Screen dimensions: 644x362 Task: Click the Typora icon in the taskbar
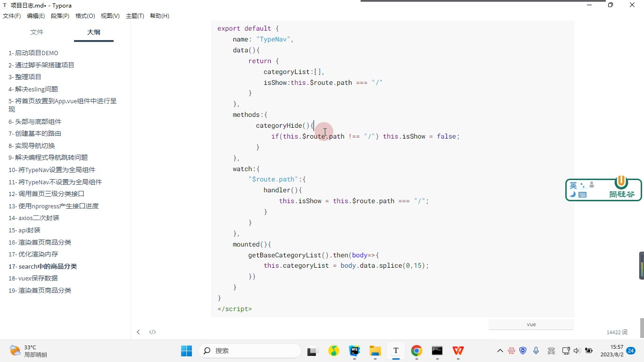point(396,351)
